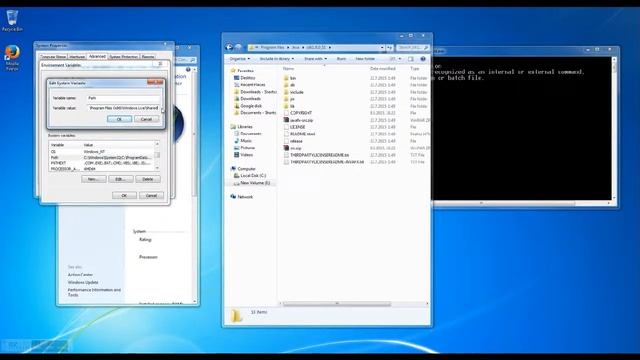Screen dimensions: 640x360
Task: Open the address bar history dropdown arrow
Action: [382, 48]
